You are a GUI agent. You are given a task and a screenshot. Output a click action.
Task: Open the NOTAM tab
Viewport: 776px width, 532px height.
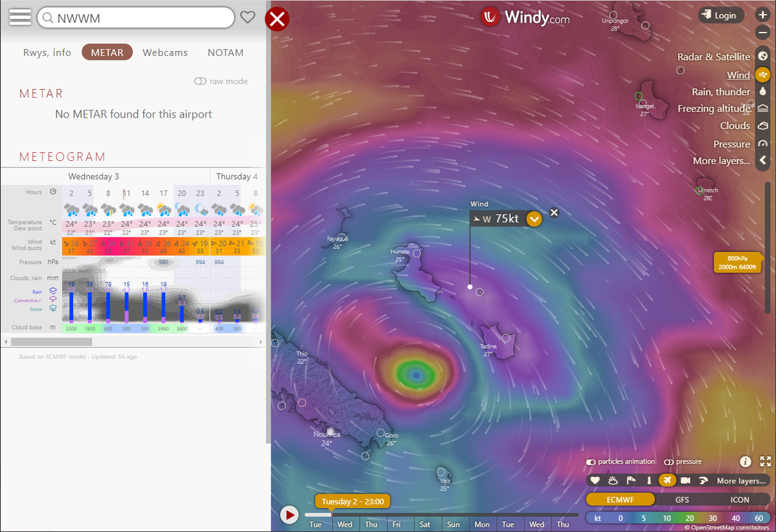(x=225, y=53)
